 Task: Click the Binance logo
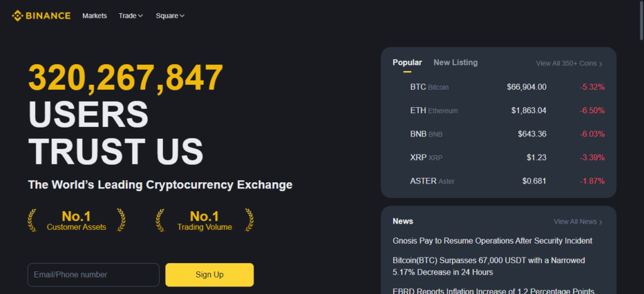point(41,16)
